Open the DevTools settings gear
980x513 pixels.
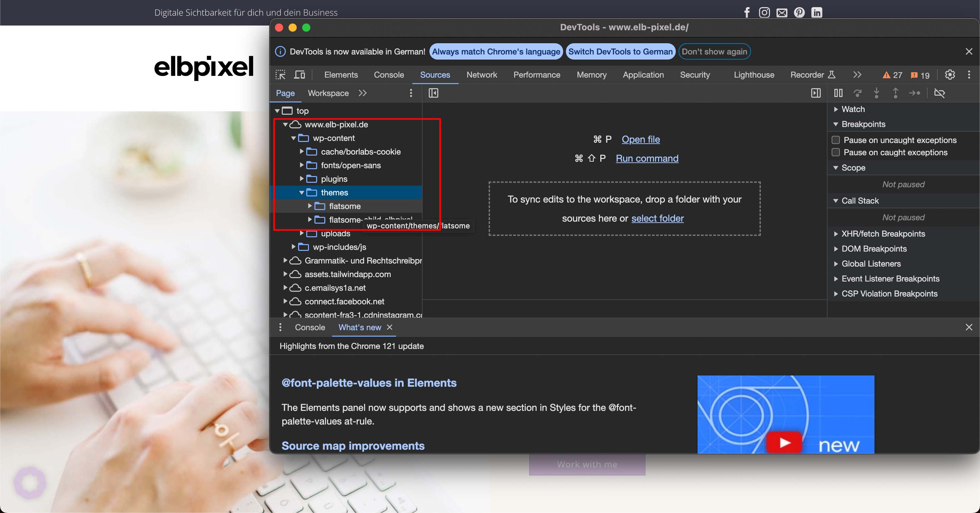pos(950,75)
